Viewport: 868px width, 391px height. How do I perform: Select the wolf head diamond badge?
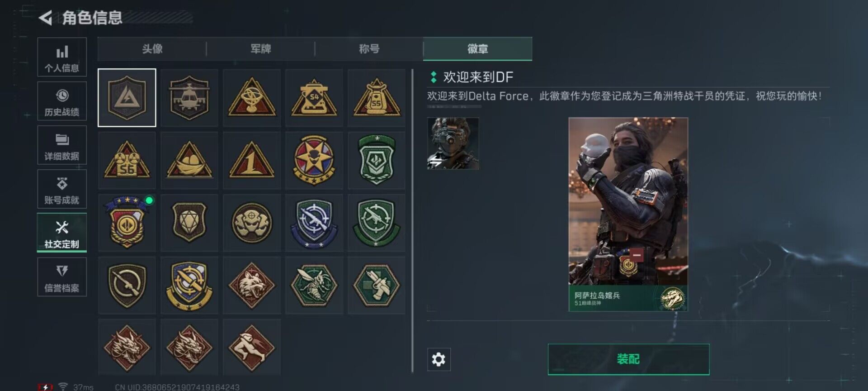tap(252, 286)
